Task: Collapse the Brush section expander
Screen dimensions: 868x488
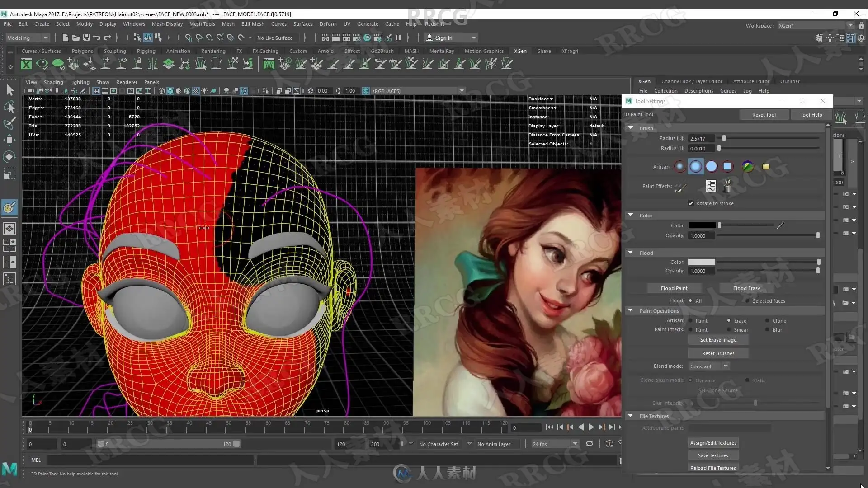Action: (630, 128)
